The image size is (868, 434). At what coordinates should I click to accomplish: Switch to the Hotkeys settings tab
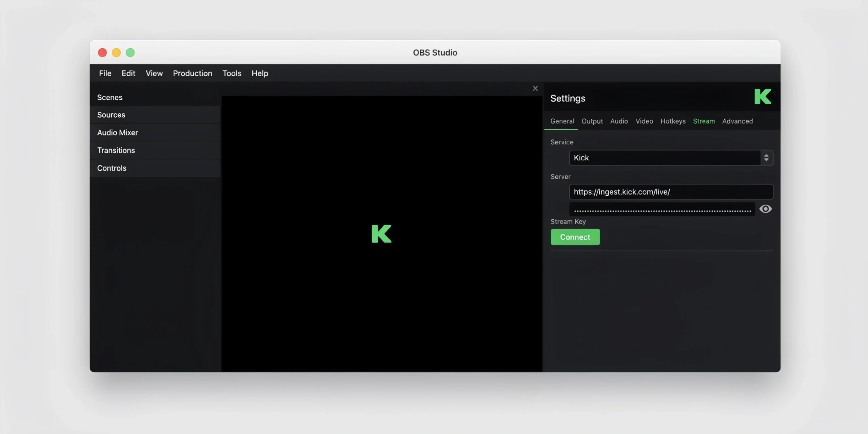(x=673, y=121)
